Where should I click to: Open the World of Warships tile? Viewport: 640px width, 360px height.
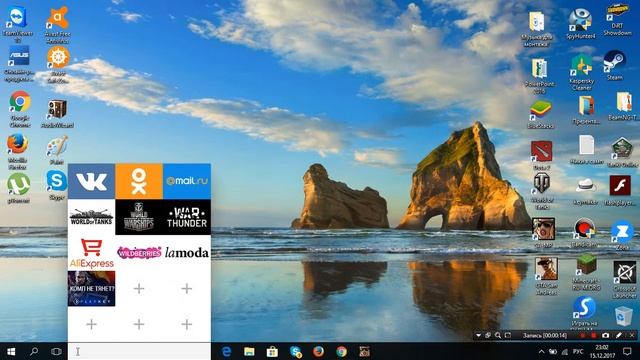pyautogui.click(x=139, y=217)
